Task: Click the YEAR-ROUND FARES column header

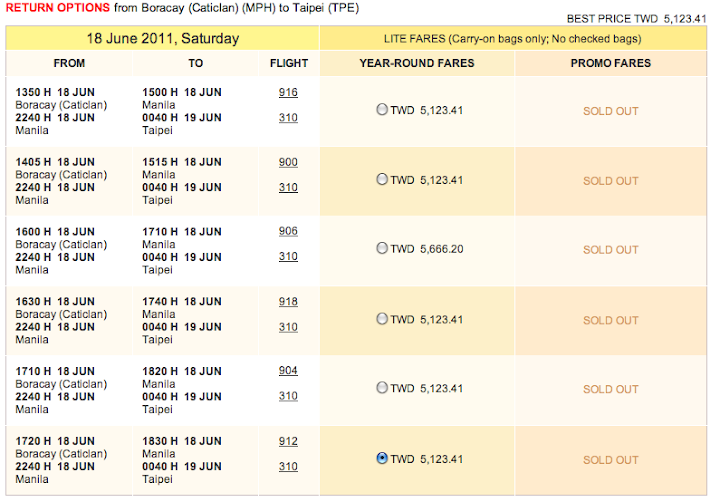Action: (417, 63)
